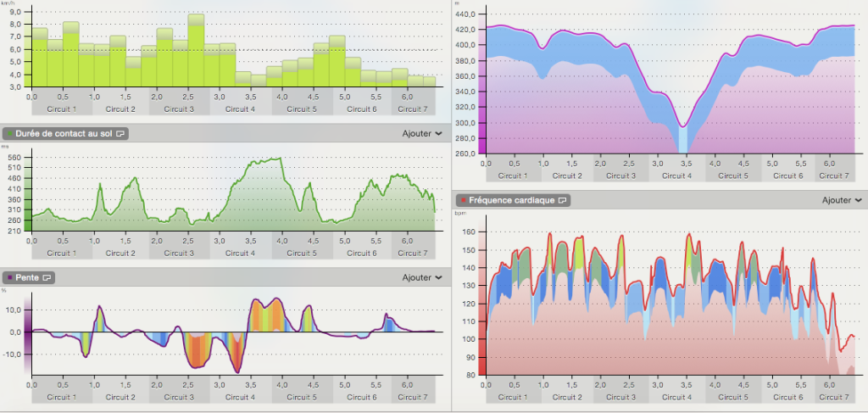Click the purple square in the Pente header
This screenshot has height=413, width=868.
click(x=9, y=277)
